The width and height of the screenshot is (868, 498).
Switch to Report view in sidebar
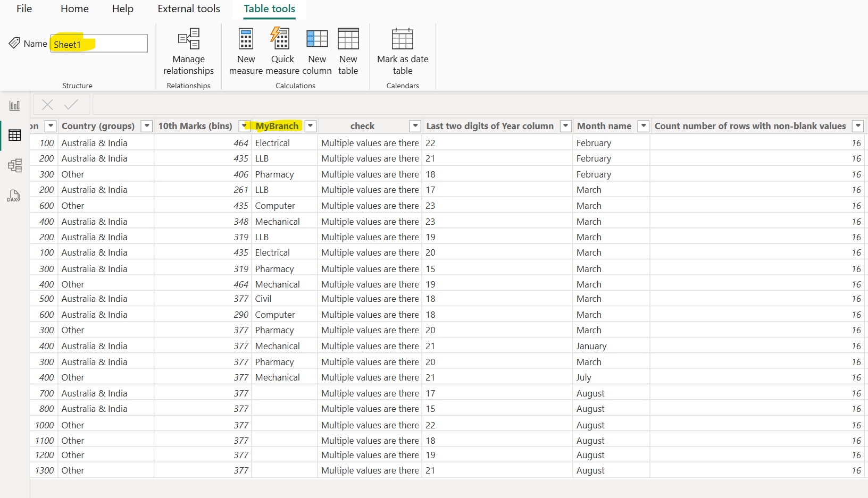click(14, 106)
